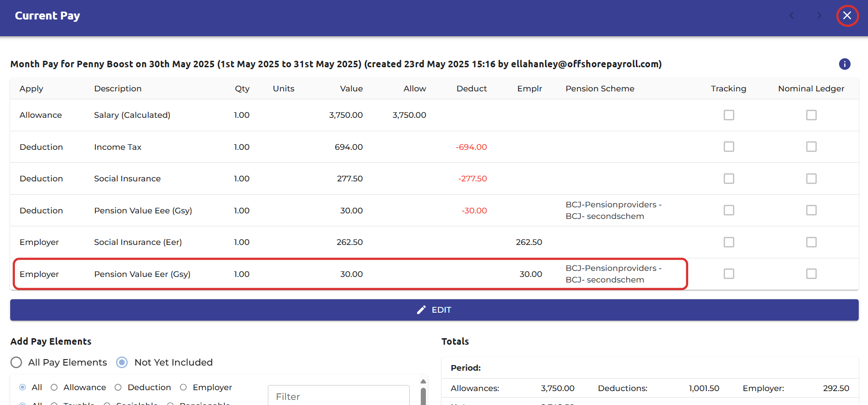Screen dimensions: 868x405
Task: Tick Nominal Ledger checkbox for Income Tax
Action: click(x=811, y=147)
